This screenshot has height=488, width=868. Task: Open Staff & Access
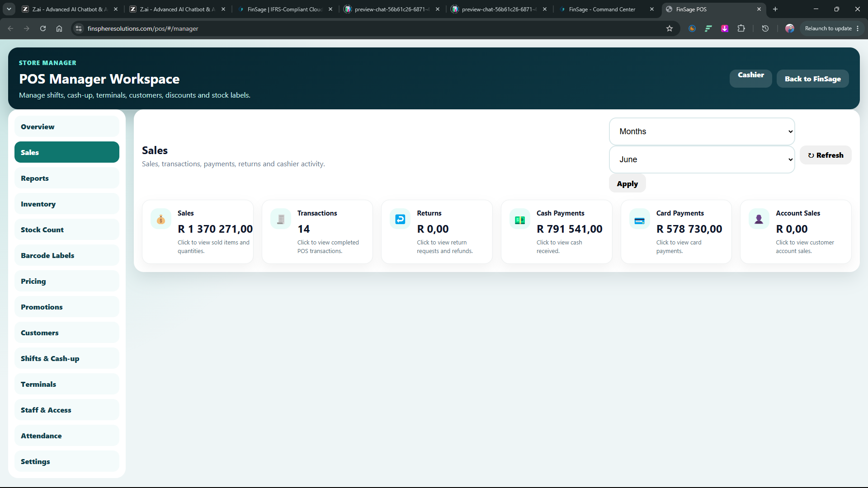[67, 410]
